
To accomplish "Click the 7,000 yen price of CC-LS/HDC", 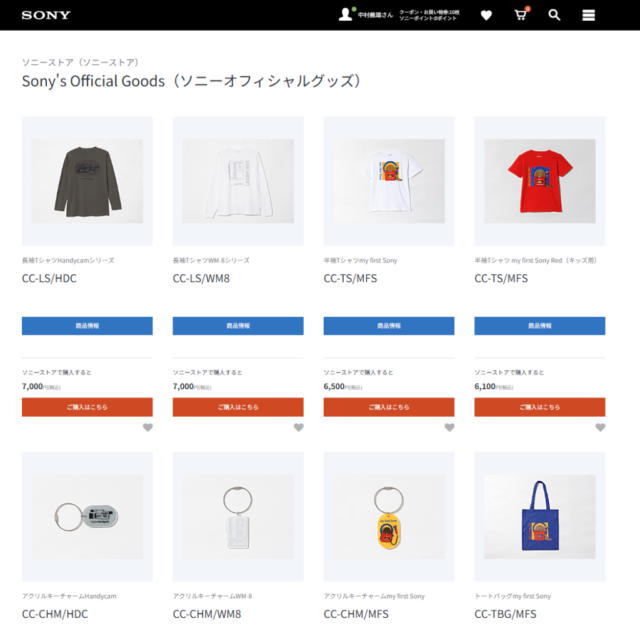I will [41, 386].
